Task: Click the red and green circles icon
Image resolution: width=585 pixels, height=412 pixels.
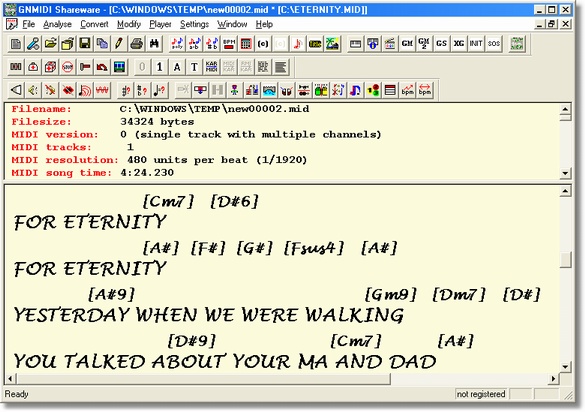Action: pos(373,90)
